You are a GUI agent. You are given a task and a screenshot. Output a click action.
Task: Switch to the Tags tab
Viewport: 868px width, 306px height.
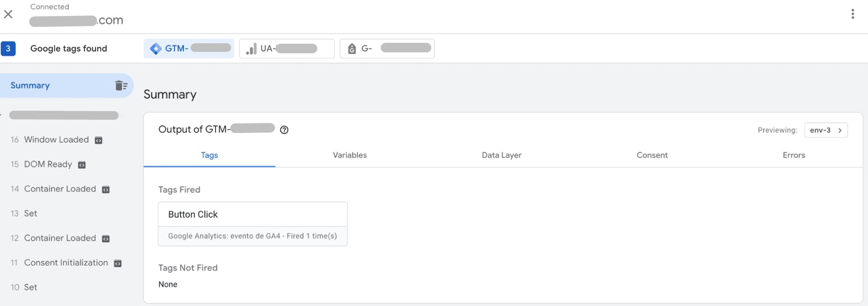[x=209, y=155]
